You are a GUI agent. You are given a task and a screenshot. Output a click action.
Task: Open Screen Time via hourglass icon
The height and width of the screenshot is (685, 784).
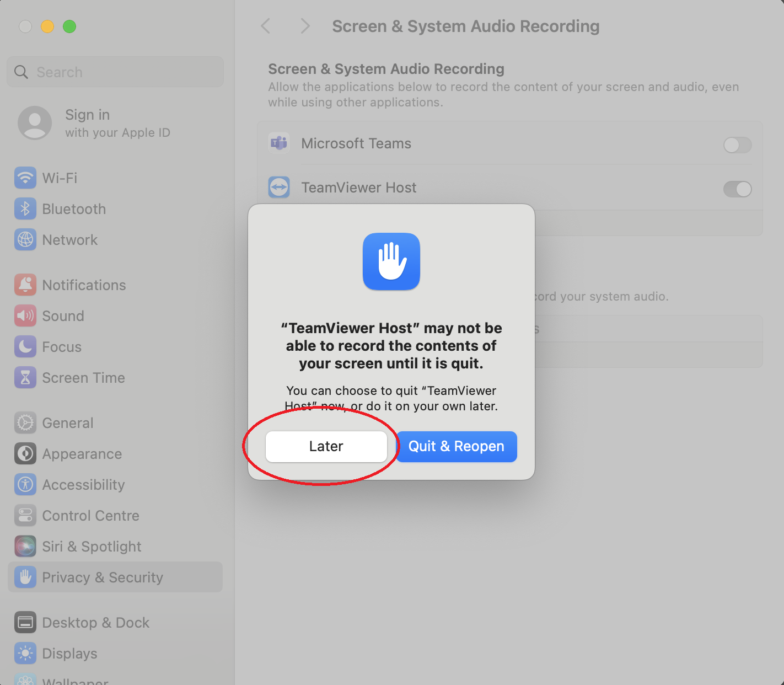[25, 377]
